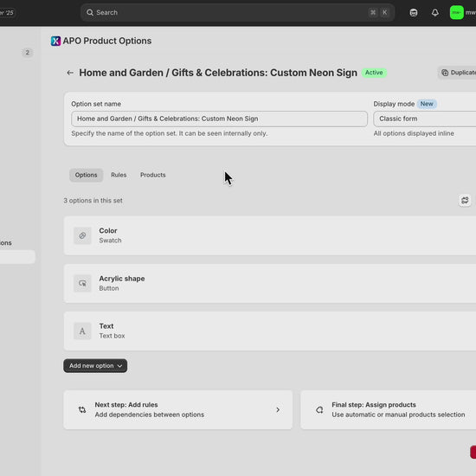
Task: Click the reorder options icon button
Action: coord(465,201)
